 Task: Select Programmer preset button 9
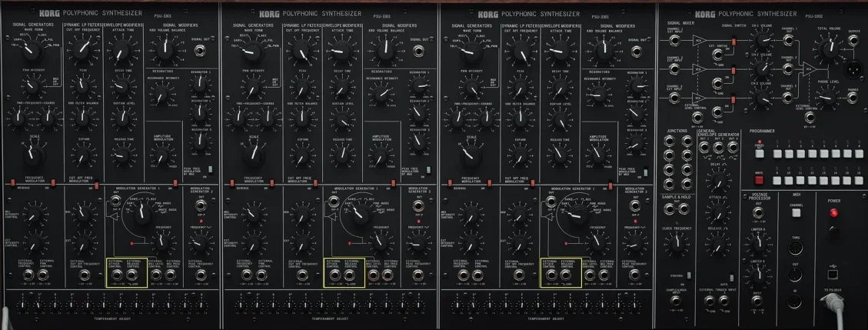(x=777, y=181)
